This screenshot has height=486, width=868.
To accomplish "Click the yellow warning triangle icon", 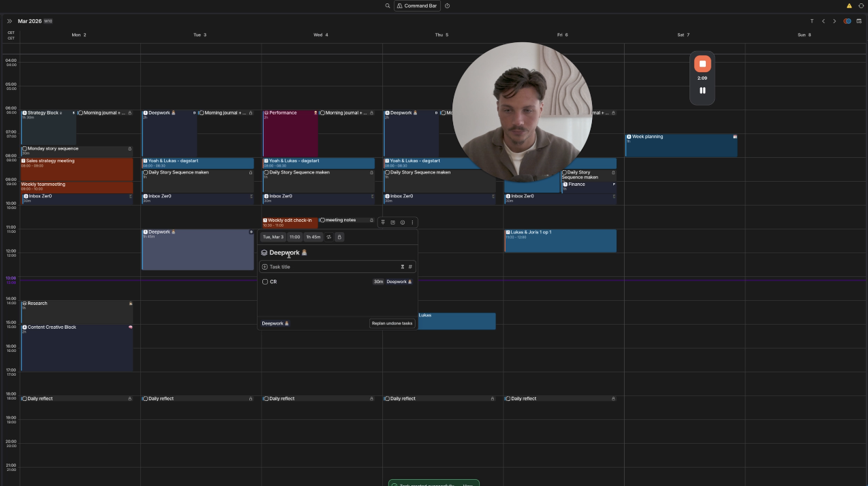I will click(x=849, y=5).
